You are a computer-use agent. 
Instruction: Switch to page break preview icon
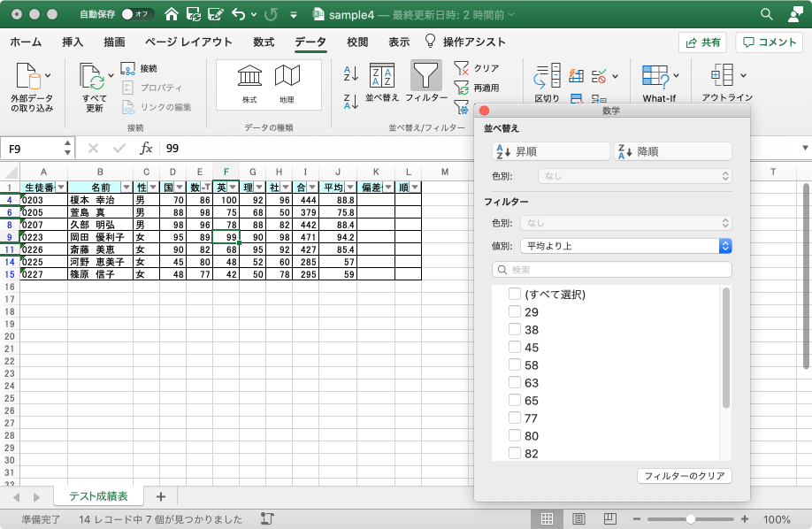[610, 518]
